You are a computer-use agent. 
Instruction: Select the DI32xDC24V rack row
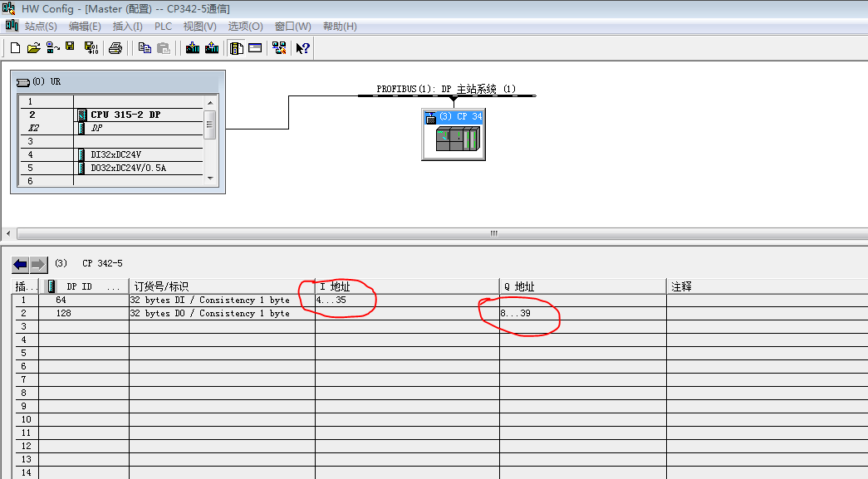[111, 154]
